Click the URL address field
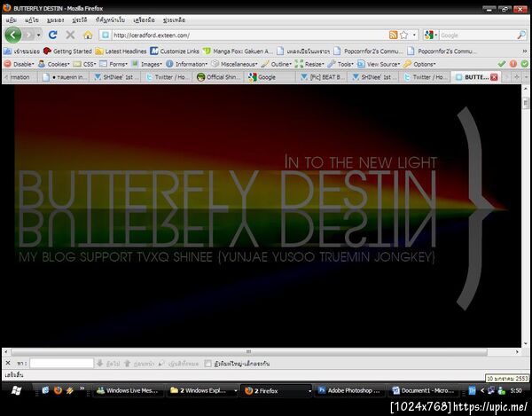Image resolution: width=532 pixels, height=416 pixels. click(x=247, y=35)
